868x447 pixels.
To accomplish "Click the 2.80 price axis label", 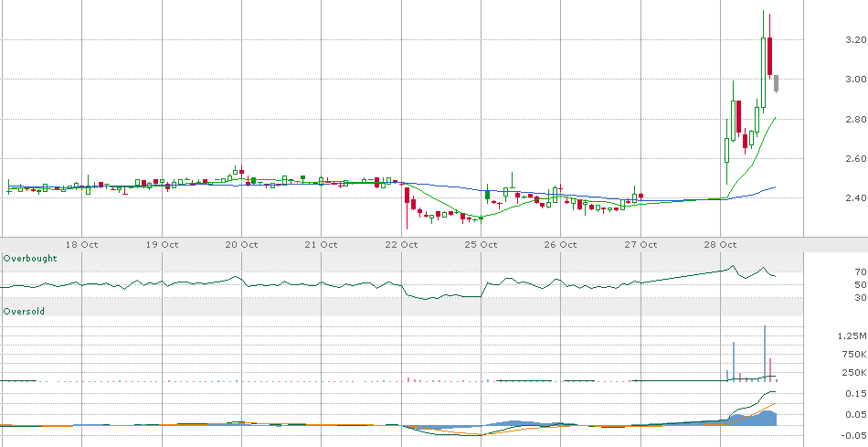I will click(x=856, y=119).
